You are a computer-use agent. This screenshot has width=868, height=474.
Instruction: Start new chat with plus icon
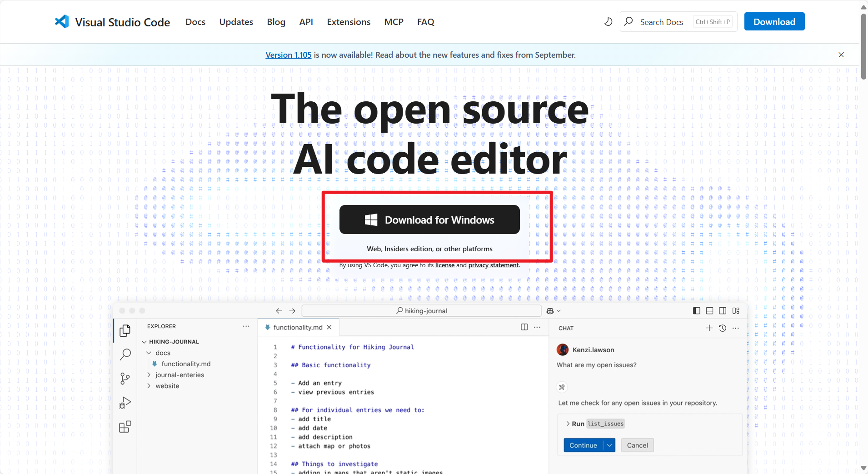coord(709,328)
